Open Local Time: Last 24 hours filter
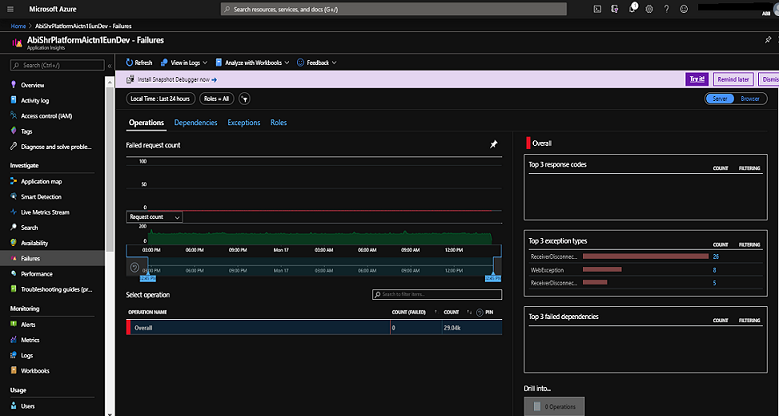The image size is (779, 416). click(160, 99)
